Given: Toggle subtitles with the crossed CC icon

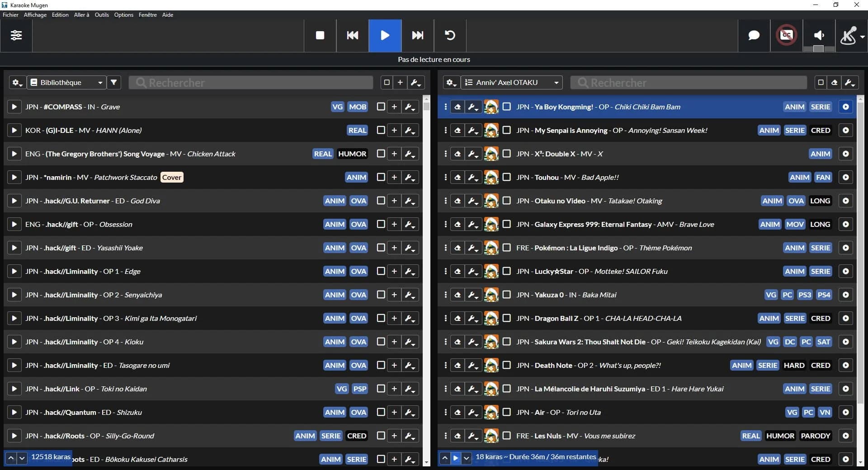Looking at the screenshot, I should click(786, 35).
